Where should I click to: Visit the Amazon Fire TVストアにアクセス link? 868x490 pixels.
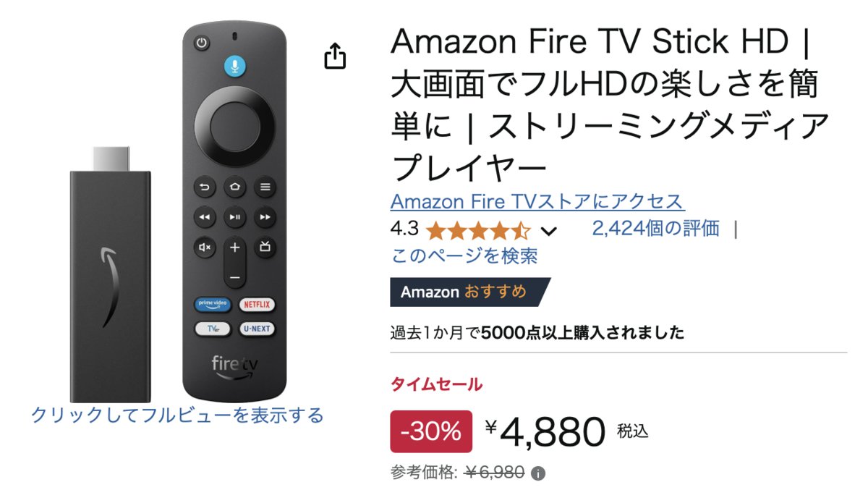pyautogui.click(x=537, y=201)
